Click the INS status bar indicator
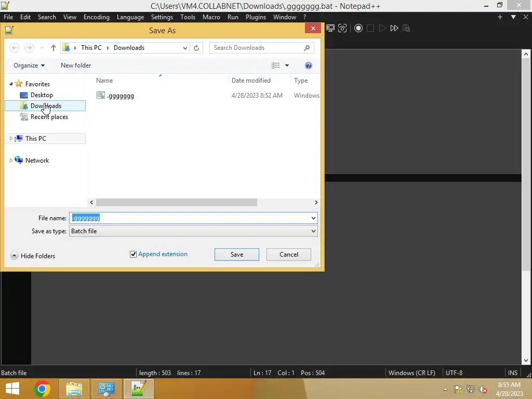The image size is (532, 399). coord(513,373)
